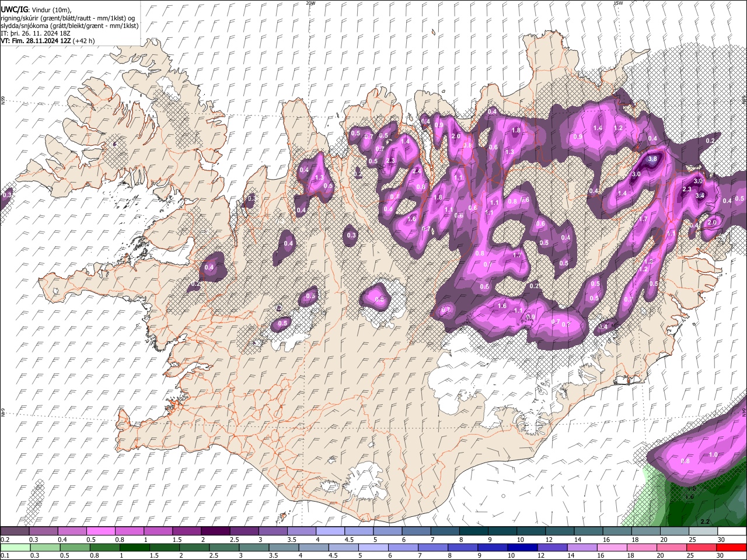Click the 1.0 value in the offshore purple area
747x560 pixels.
pos(713,454)
